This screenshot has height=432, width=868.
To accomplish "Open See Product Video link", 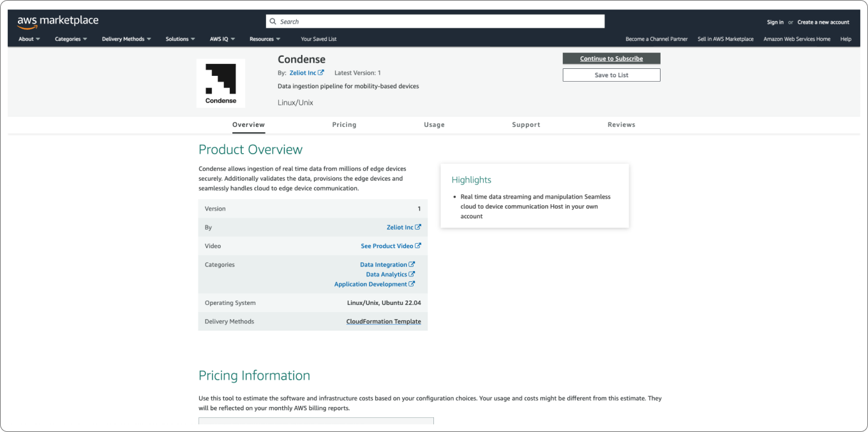I will 387,246.
